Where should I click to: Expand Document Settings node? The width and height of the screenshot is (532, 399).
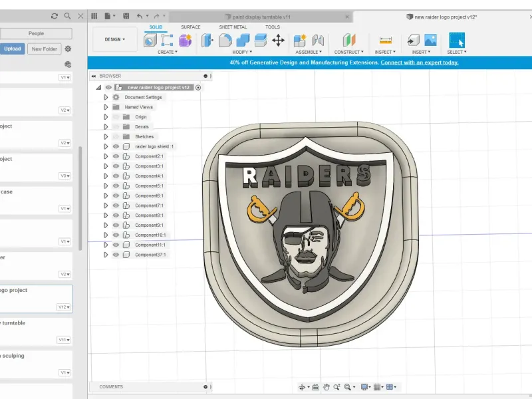(x=106, y=97)
